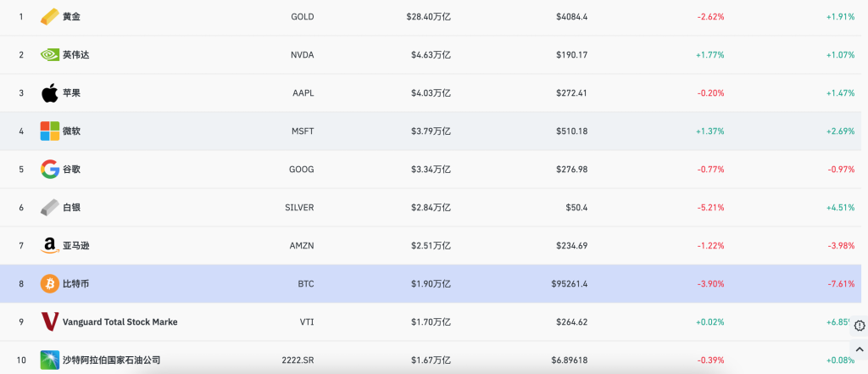Click the GOLD ticker symbol
868x374 pixels.
[302, 17]
